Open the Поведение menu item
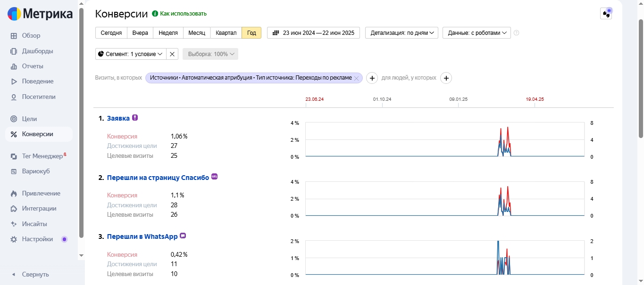644x285 pixels. point(38,81)
